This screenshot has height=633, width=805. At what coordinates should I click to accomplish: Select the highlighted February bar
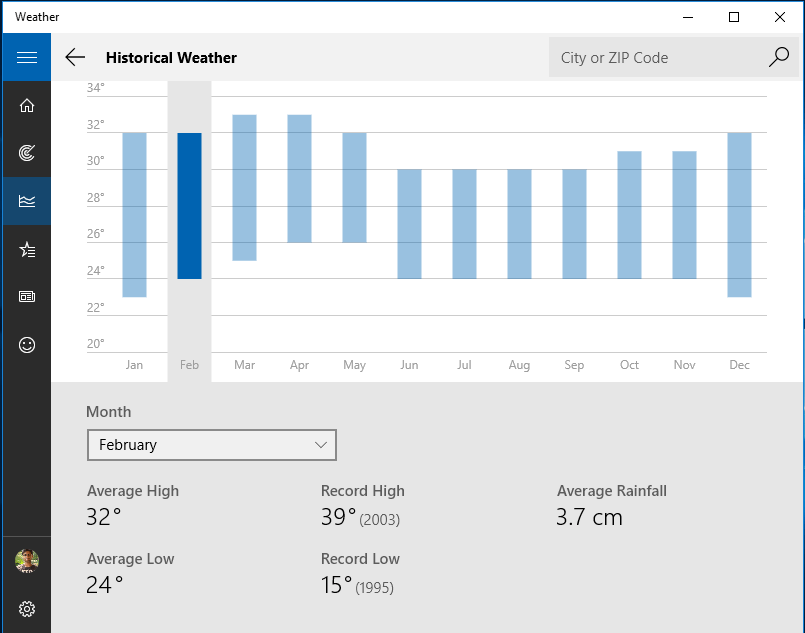[x=189, y=206]
